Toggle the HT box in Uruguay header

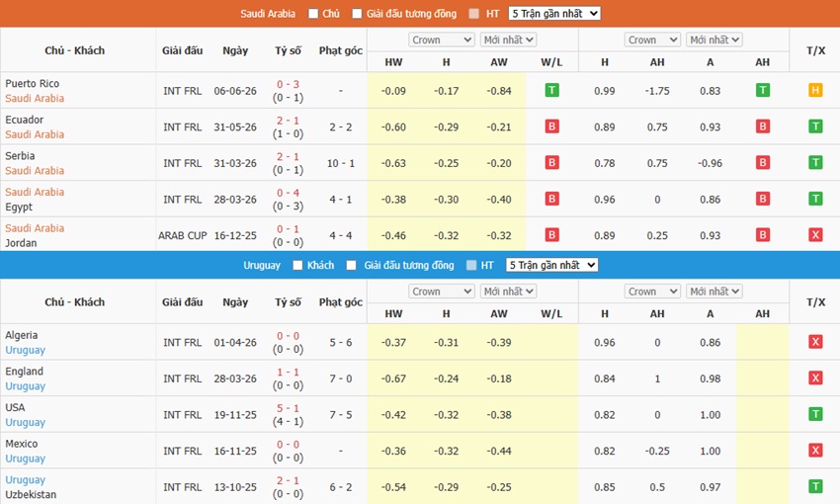(471, 265)
